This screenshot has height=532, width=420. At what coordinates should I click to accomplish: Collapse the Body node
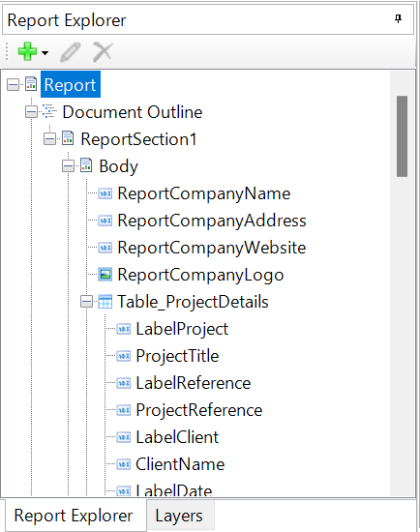[68, 166]
